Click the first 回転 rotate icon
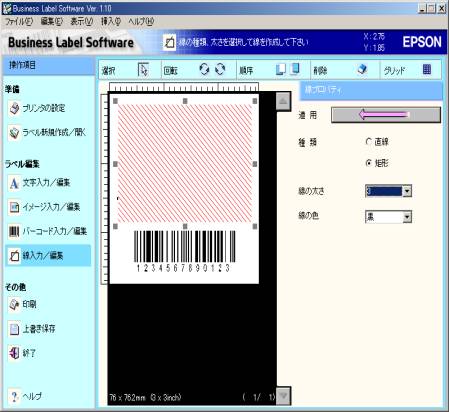Image resolution: width=449 pixels, height=412 pixels. (x=204, y=69)
